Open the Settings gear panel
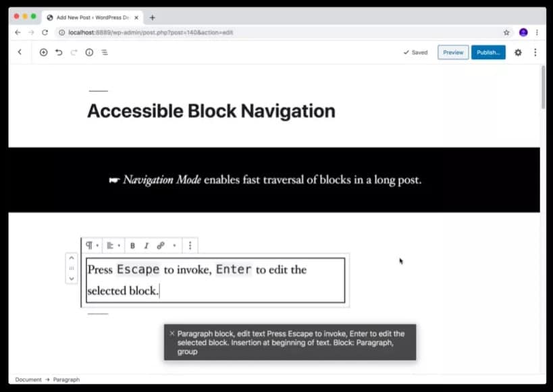This screenshot has height=392, width=553. coord(518,53)
